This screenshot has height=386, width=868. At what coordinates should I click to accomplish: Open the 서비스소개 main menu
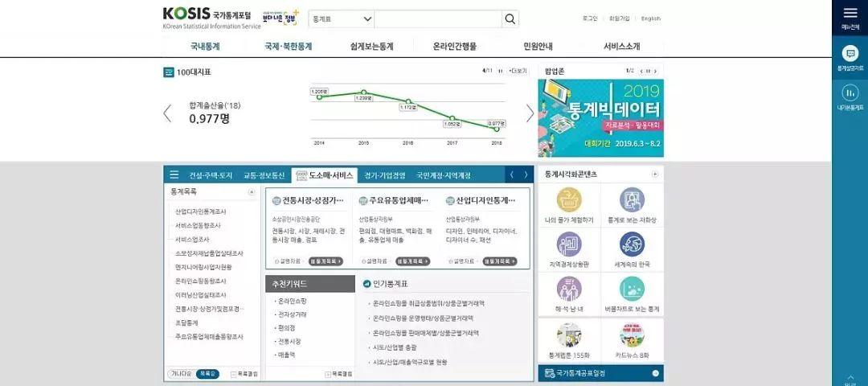[x=621, y=47]
